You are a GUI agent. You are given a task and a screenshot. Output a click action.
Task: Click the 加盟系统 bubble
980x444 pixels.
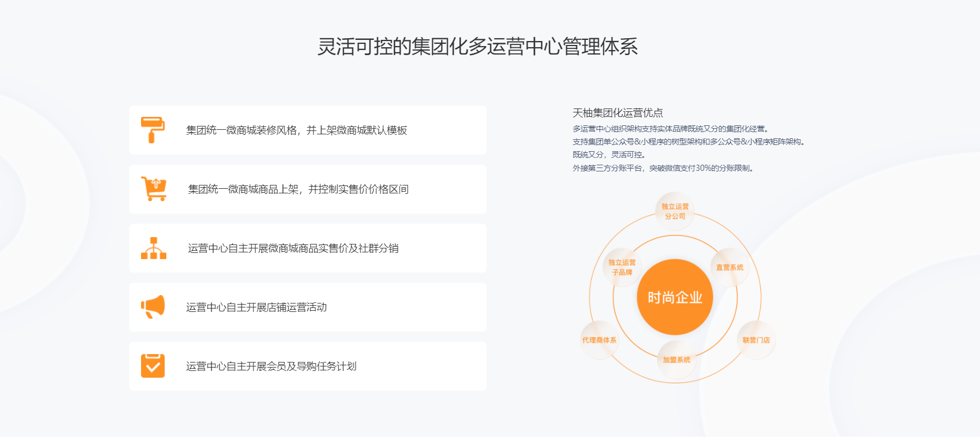677,360
